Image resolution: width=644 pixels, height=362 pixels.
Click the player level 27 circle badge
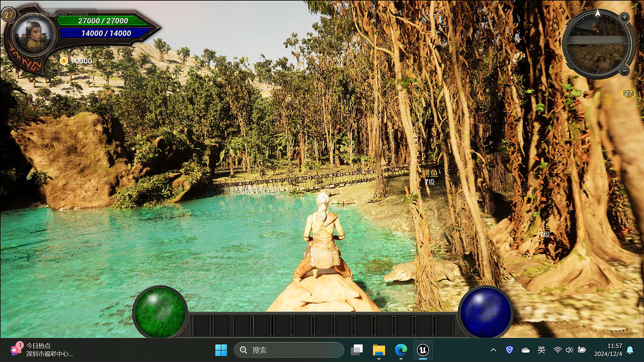pyautogui.click(x=8, y=15)
